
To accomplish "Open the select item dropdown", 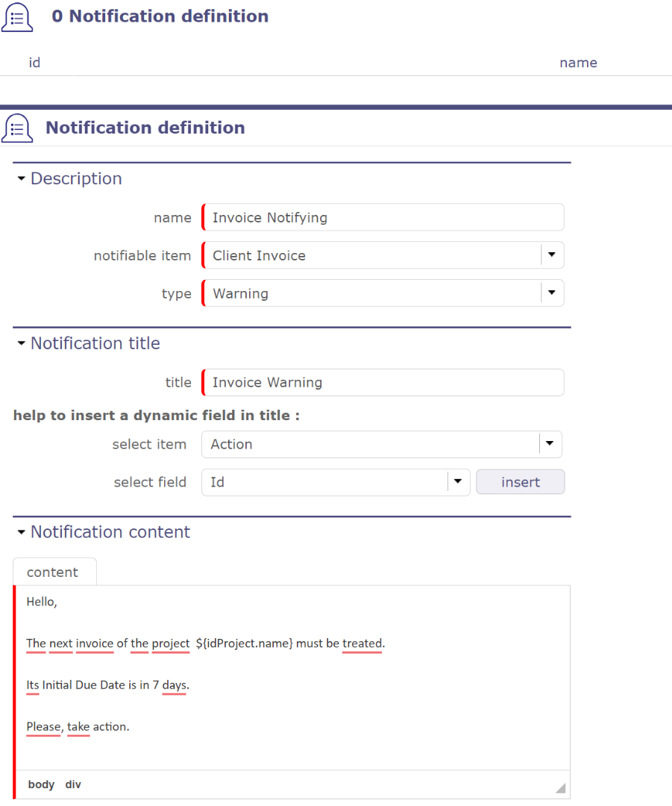I will point(549,444).
